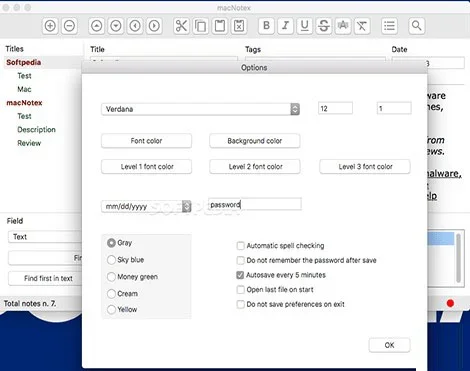470x371 pixels.
Task: Click the Level 1 font color button
Action: [146, 166]
